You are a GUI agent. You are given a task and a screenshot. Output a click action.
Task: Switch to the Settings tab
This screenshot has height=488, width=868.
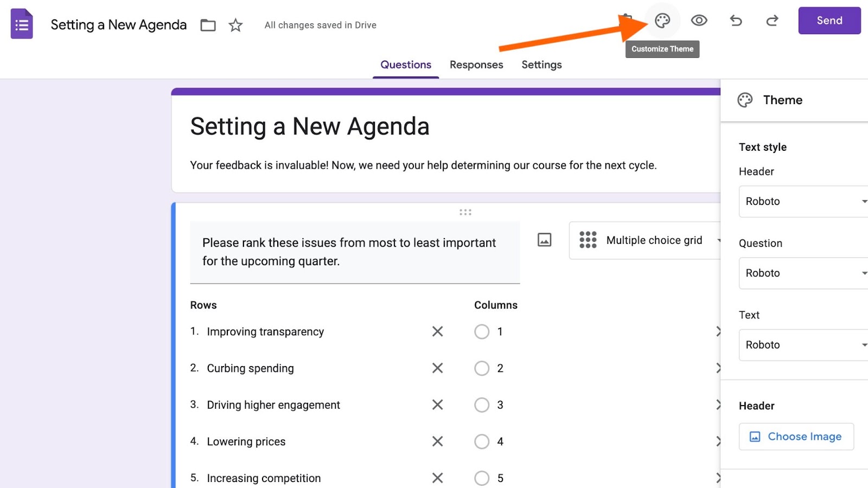pos(541,65)
